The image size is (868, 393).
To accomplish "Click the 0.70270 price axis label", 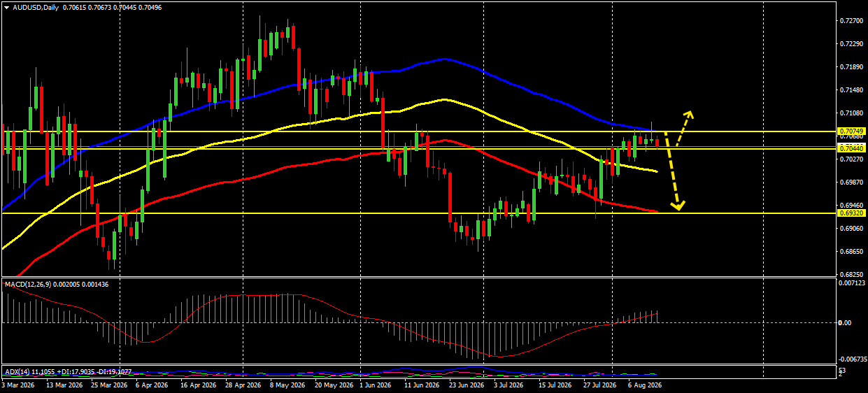I will [x=852, y=159].
